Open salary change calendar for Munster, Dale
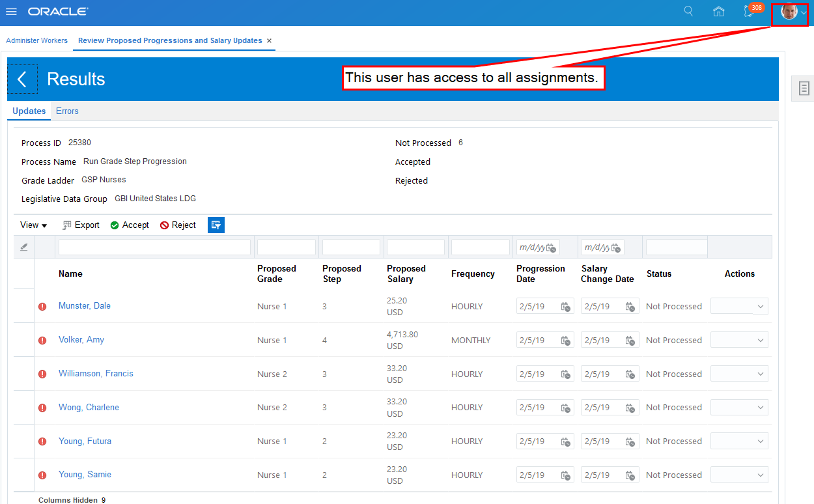 [630, 307]
